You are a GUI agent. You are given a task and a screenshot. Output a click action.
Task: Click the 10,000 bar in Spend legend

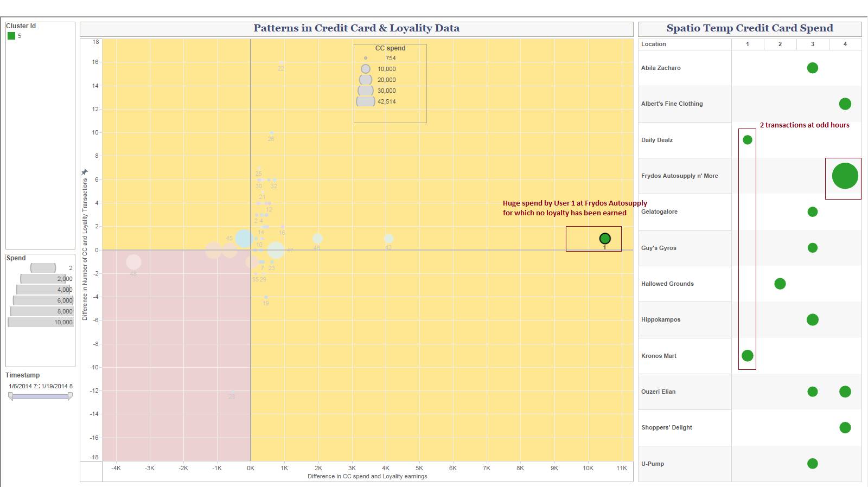[41, 322]
